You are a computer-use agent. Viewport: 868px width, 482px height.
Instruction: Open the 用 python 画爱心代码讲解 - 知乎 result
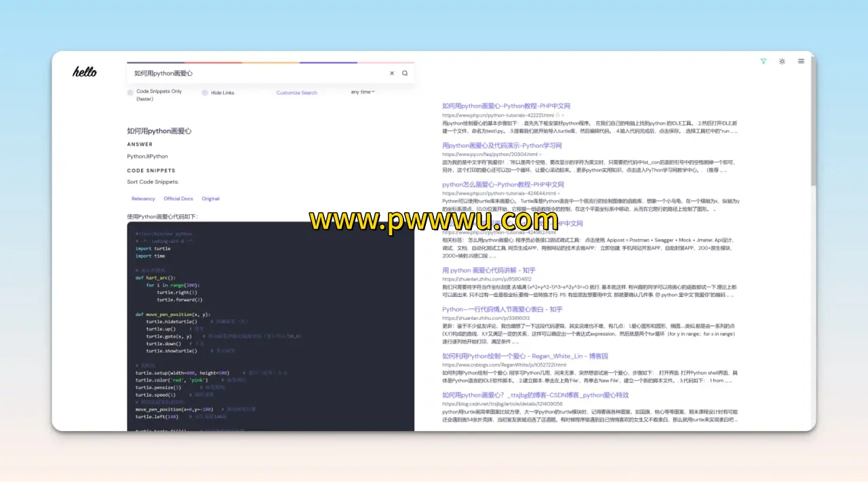pyautogui.click(x=488, y=270)
